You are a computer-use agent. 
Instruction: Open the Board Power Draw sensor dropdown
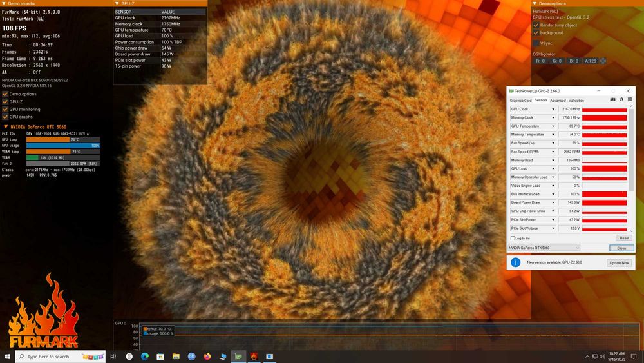[x=553, y=202]
